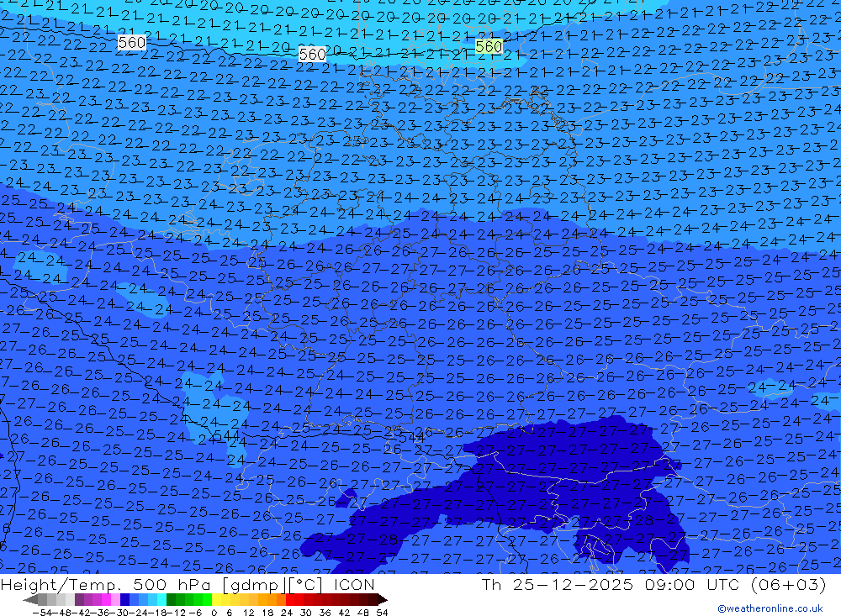The width and height of the screenshot is (841, 616).
Task: Click the gray left arrow end of color bar
Action: tap(30, 599)
